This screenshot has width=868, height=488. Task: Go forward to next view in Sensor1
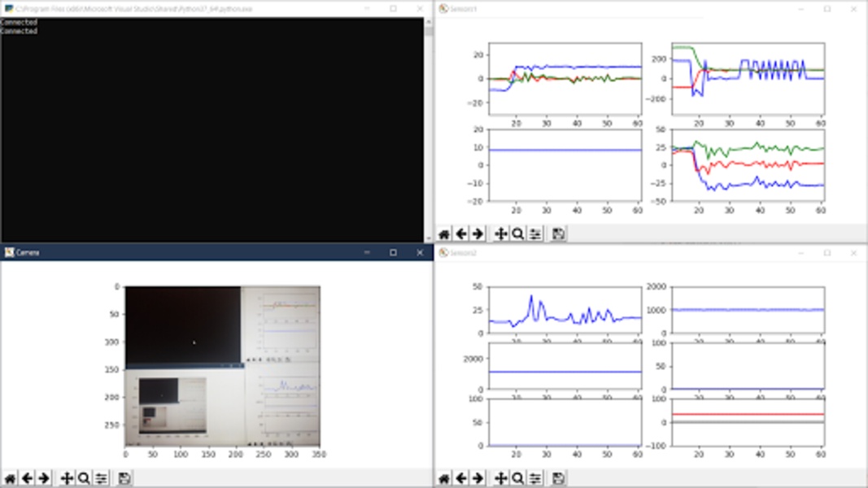point(478,234)
